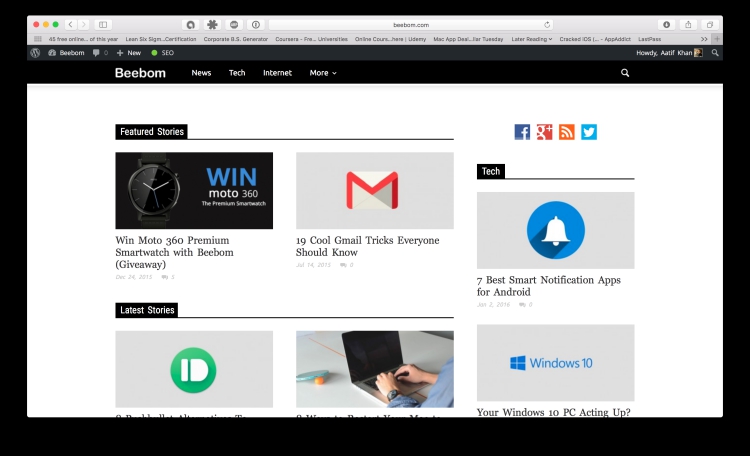Open the Facebook social icon
The width and height of the screenshot is (750, 456).
click(x=522, y=132)
